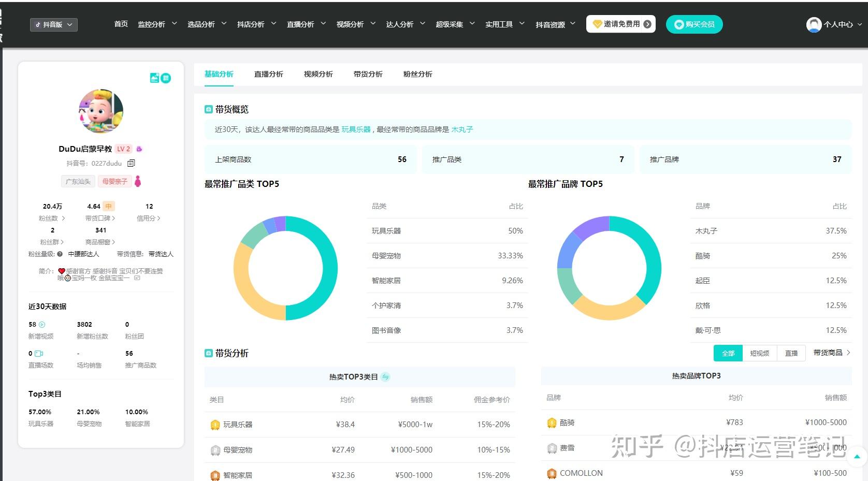The width and height of the screenshot is (868, 481).
Task: Select the 全部 filter toggle
Action: 728,353
